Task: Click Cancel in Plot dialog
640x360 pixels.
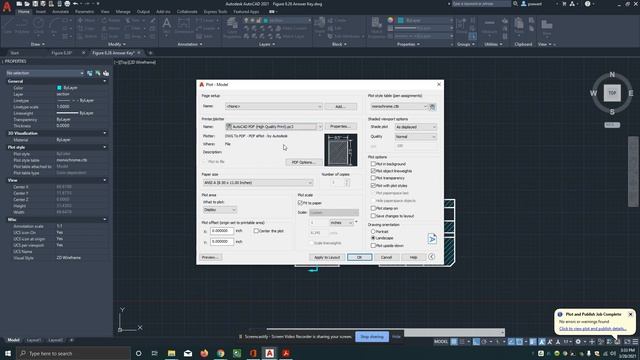Action: (386, 257)
